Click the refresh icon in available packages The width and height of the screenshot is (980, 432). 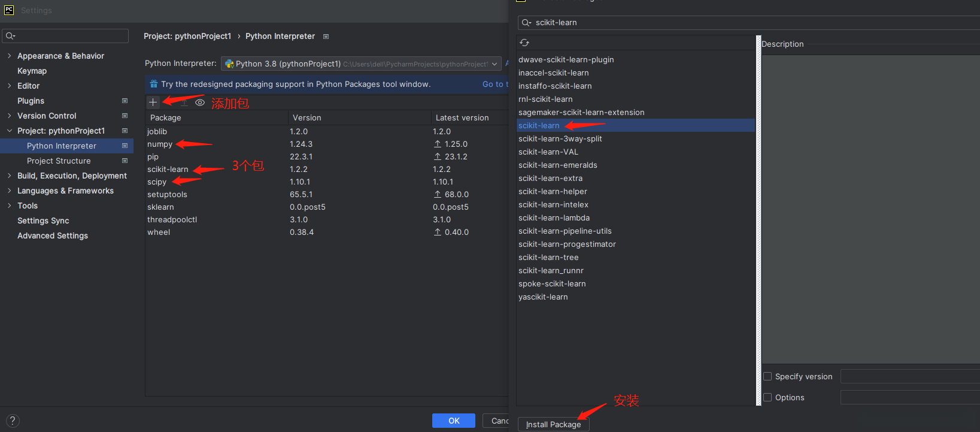point(524,43)
